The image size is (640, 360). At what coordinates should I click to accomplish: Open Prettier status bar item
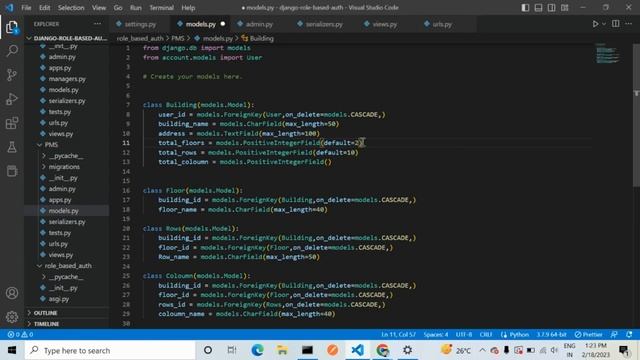[588, 335]
